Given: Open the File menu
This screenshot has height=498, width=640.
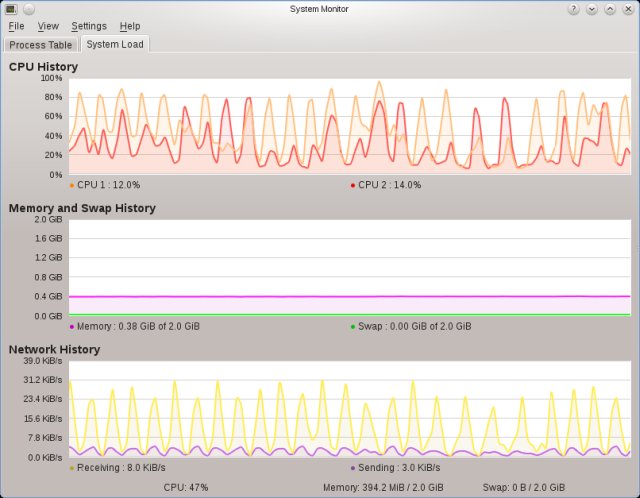Looking at the screenshot, I should [16, 26].
